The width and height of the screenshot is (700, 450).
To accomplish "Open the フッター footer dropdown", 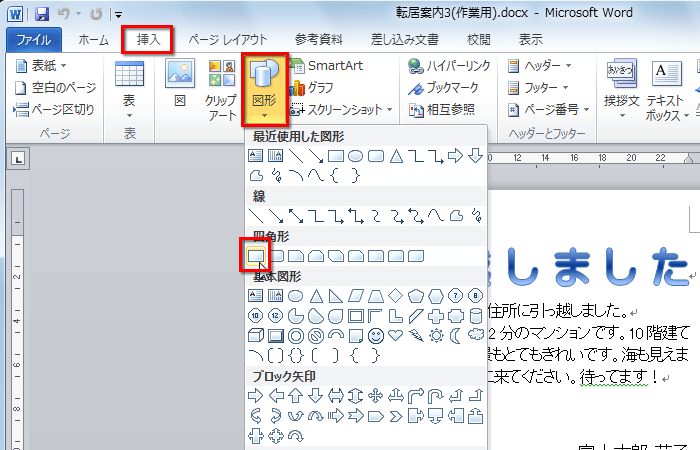I will pos(538,88).
